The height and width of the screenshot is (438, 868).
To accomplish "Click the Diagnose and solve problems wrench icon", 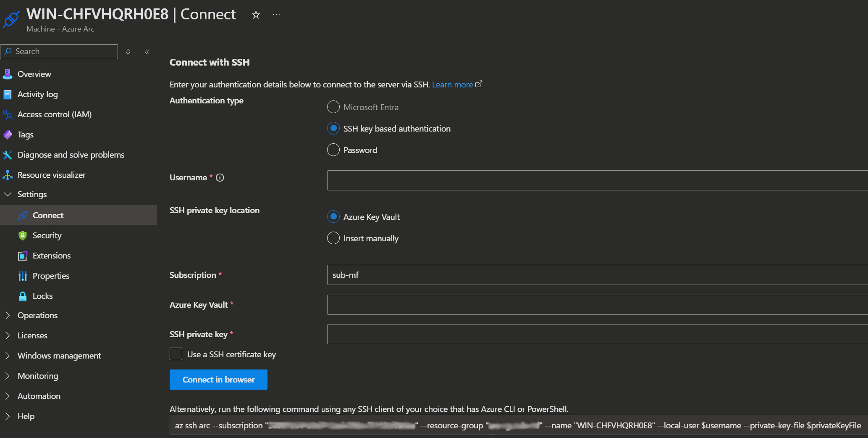I will 8,155.
